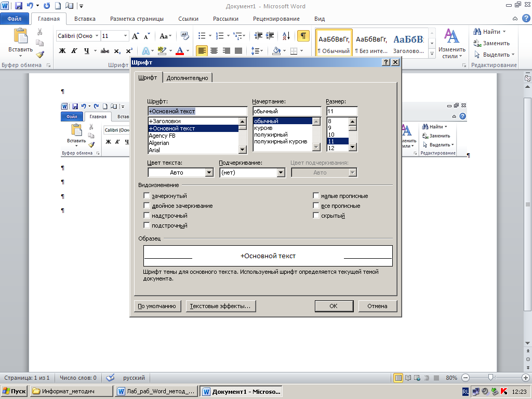Expand the styles gallery more arrow
The width and height of the screenshot is (532, 399).
click(x=432, y=54)
